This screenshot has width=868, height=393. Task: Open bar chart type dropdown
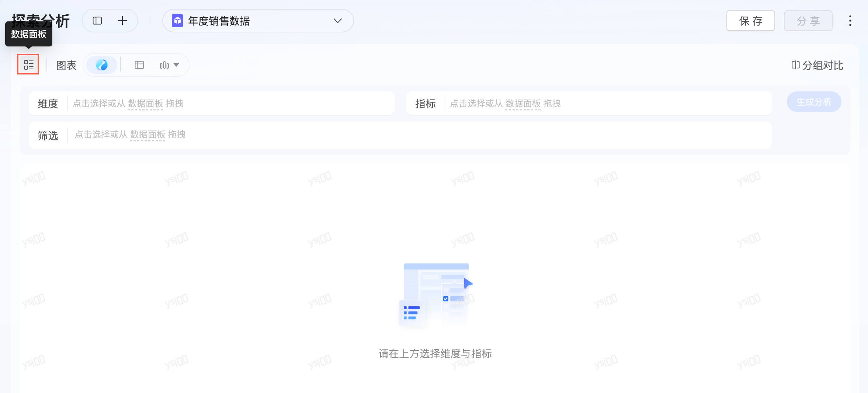[169, 65]
